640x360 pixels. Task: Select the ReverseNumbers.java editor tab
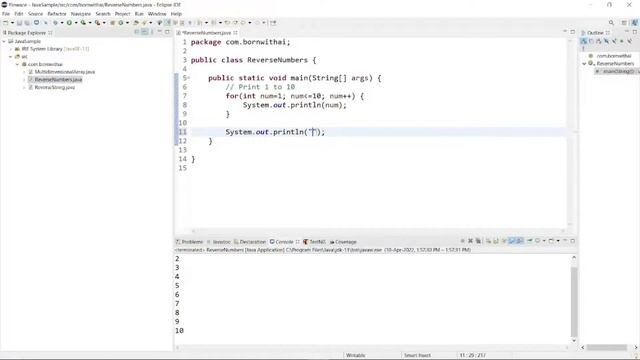point(207,32)
